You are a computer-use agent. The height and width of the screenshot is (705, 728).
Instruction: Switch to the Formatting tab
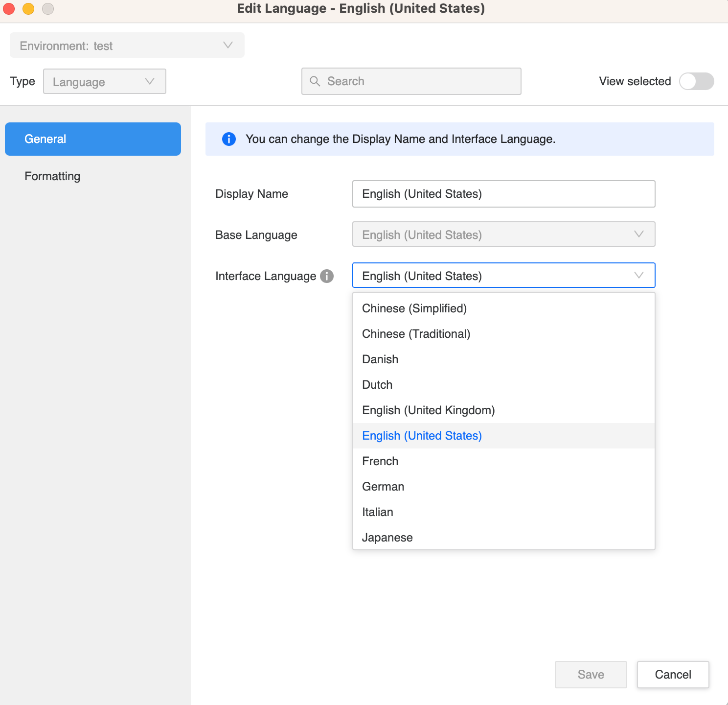[x=52, y=176]
